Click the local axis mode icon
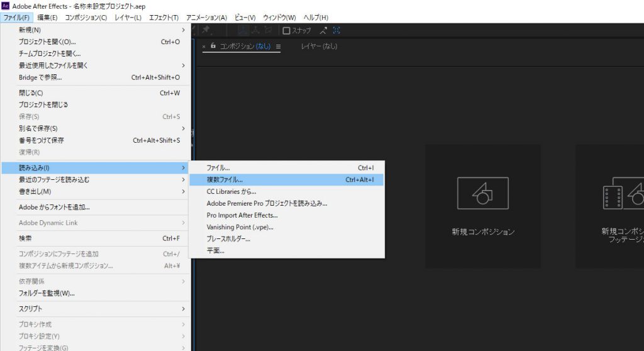This screenshot has width=644, height=351. [243, 30]
